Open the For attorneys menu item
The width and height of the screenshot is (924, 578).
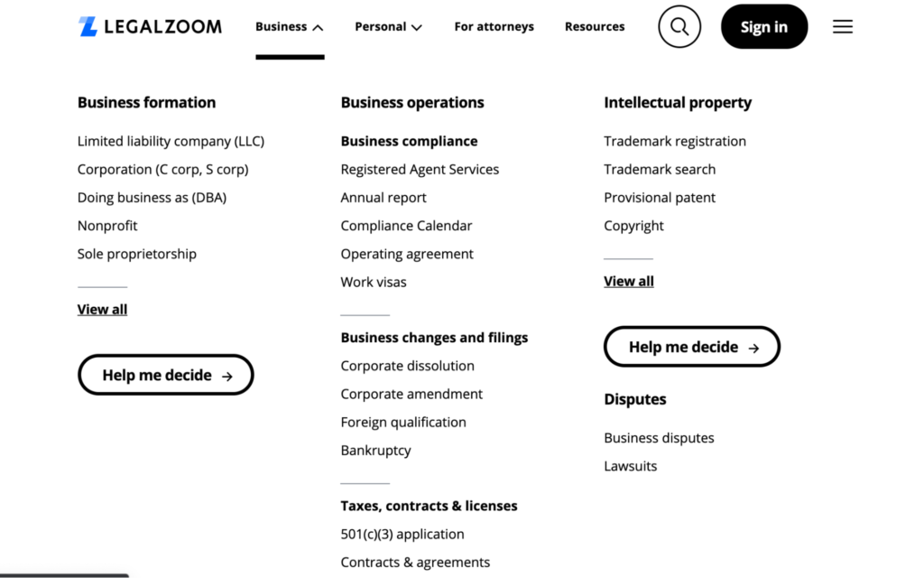tap(494, 27)
